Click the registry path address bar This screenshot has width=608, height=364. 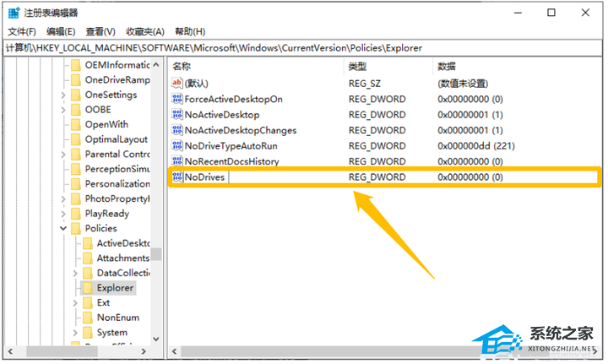(302, 48)
